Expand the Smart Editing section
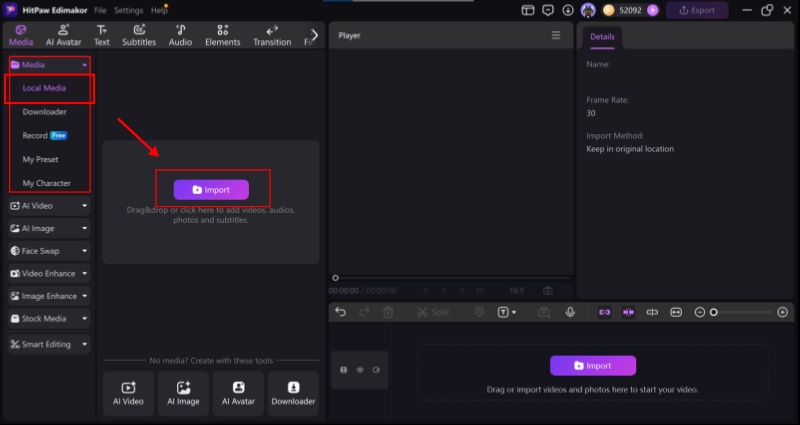 pos(49,344)
